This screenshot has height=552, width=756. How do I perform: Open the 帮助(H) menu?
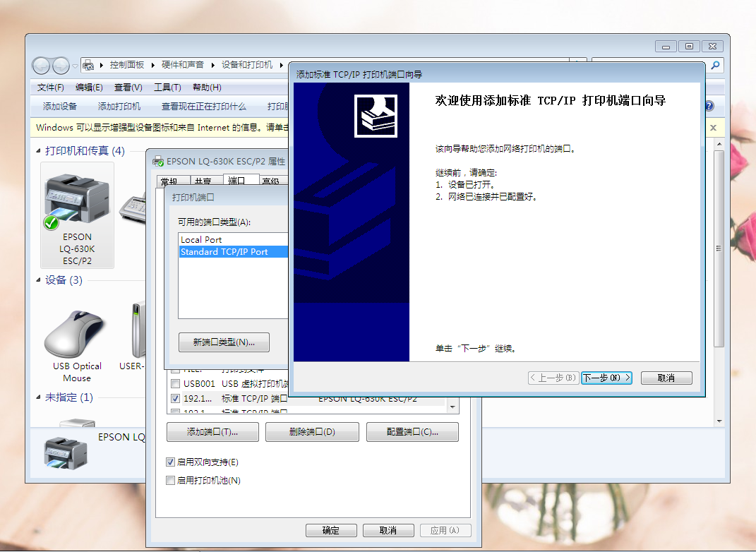pyautogui.click(x=207, y=88)
